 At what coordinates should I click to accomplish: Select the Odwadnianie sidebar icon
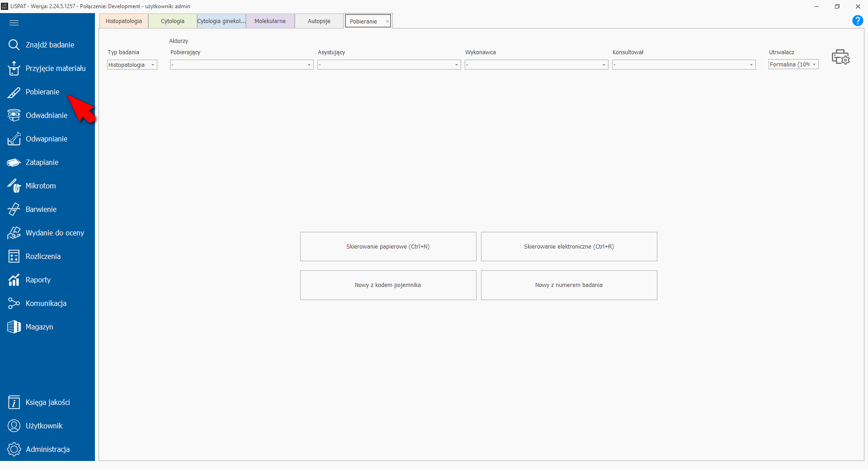tap(14, 115)
